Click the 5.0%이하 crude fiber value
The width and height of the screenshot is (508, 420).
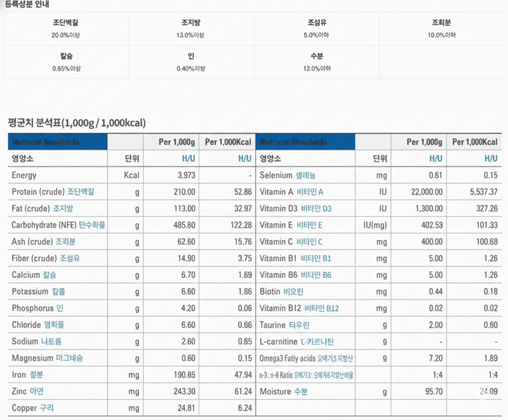[x=317, y=34]
